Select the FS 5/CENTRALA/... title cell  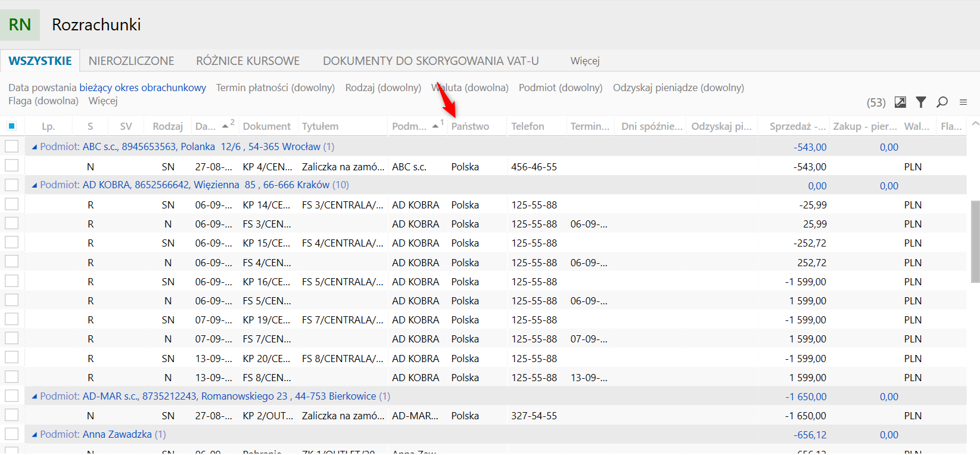pyautogui.click(x=343, y=282)
